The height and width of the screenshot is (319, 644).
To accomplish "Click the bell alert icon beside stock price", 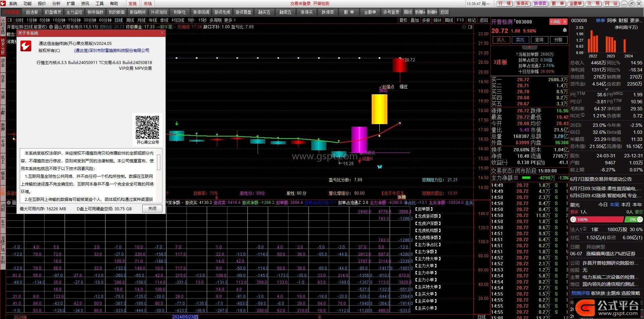I will point(565,30).
